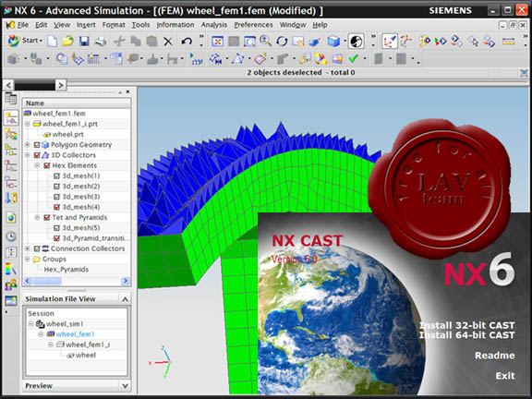
Task: Open the History clock sidebar icon
Action: [11, 236]
